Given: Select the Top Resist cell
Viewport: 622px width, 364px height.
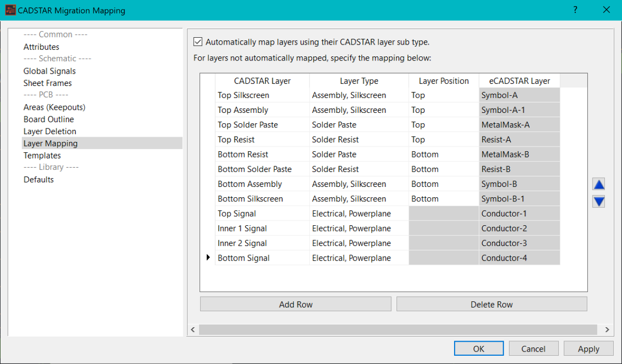Looking at the screenshot, I should pyautogui.click(x=262, y=139).
